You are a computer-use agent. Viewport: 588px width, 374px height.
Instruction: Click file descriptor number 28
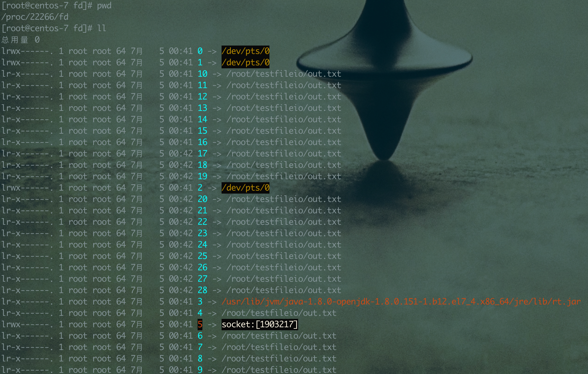[x=202, y=290]
